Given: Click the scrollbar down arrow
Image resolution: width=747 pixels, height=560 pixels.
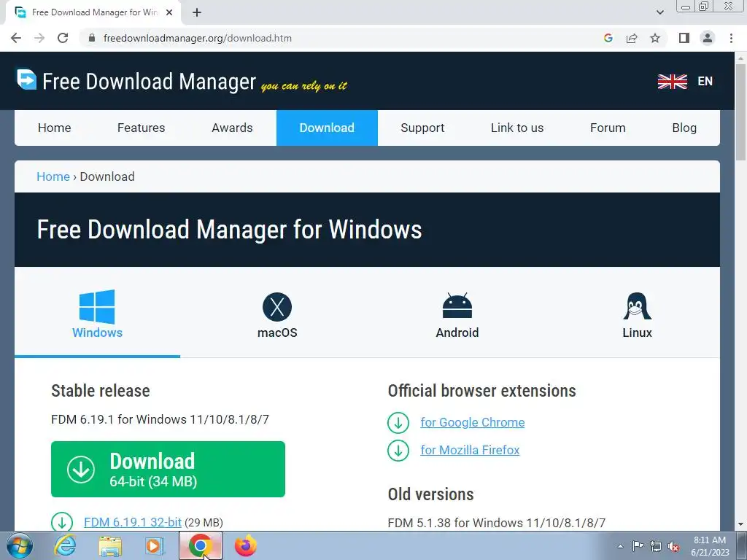Looking at the screenshot, I should pos(740,525).
